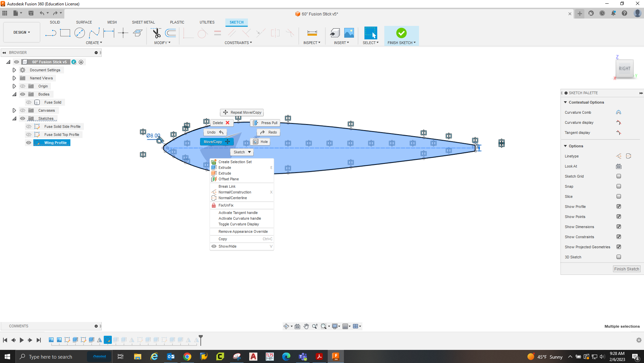Viewport: 644px width, 363px height.
Task: Select the Trim scissors tool
Action: (x=156, y=33)
